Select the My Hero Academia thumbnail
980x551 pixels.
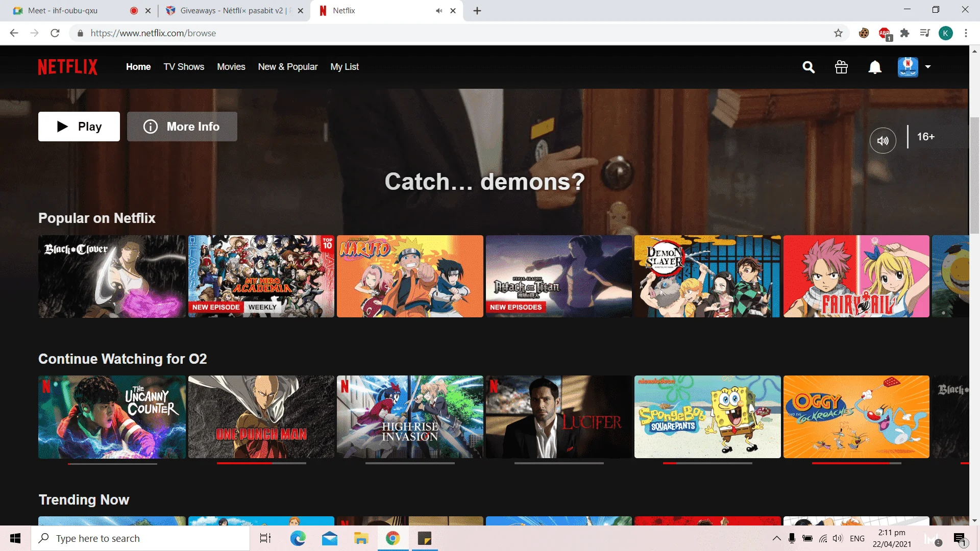tap(261, 277)
